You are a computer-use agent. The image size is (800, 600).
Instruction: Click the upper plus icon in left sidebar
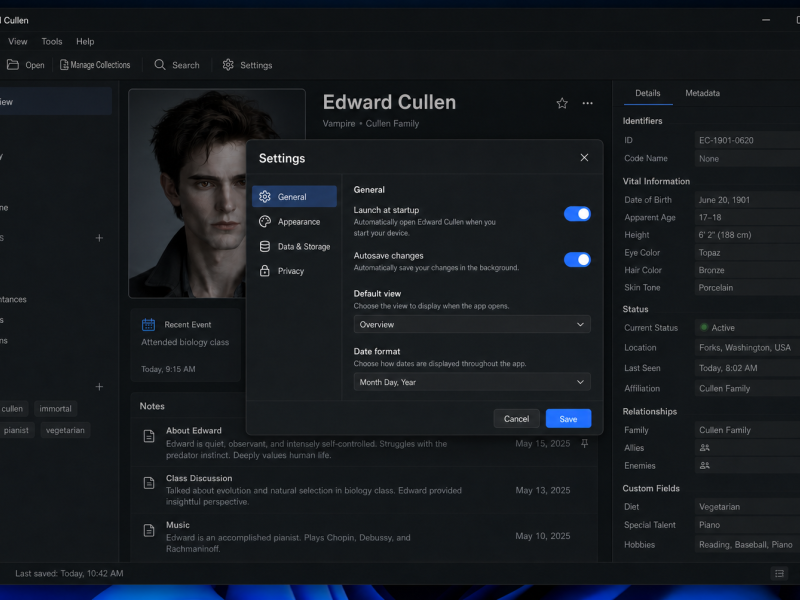tap(99, 238)
